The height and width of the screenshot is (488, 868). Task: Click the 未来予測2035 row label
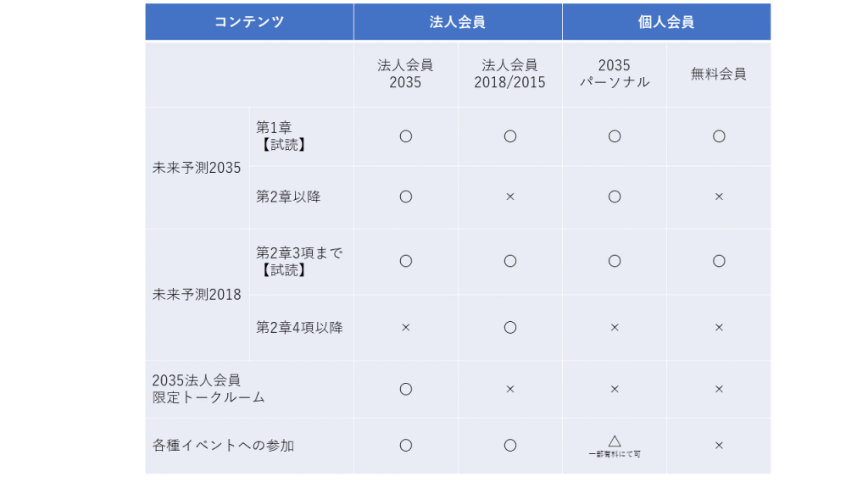pos(197,168)
